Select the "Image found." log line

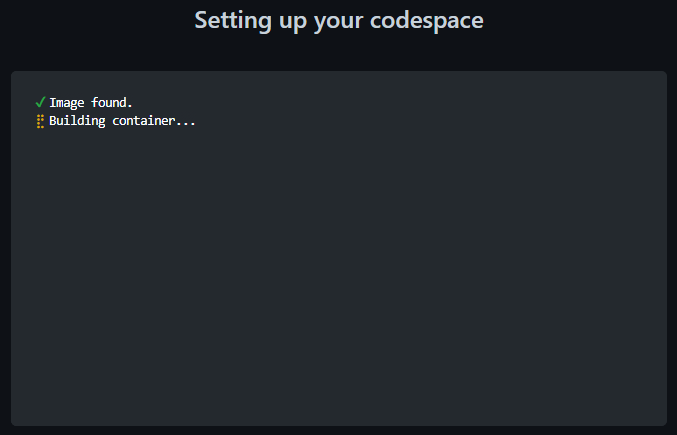point(91,102)
